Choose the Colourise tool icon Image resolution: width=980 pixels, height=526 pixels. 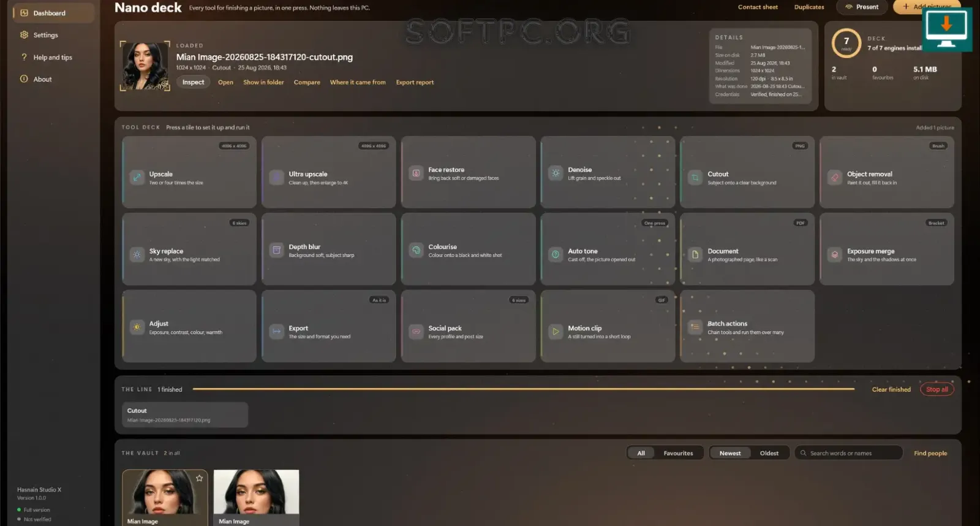[416, 250]
